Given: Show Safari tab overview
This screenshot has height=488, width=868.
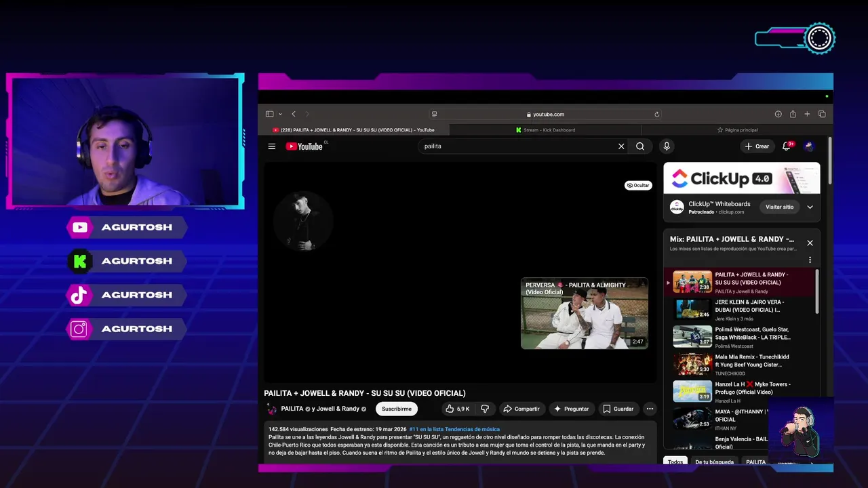Looking at the screenshot, I should tap(822, 114).
